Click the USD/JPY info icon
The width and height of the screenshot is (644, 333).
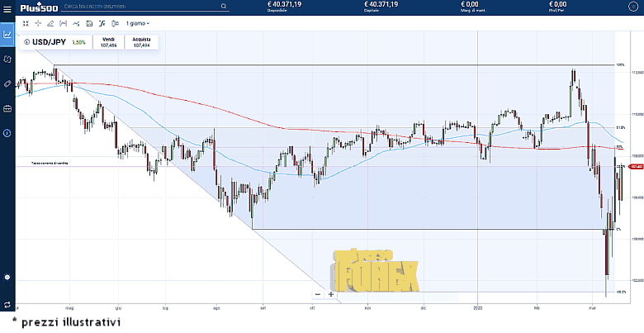coord(26,41)
